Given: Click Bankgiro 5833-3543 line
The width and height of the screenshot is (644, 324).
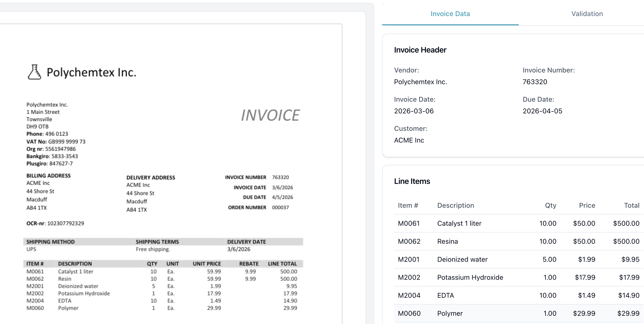Looking at the screenshot, I should tap(52, 156).
